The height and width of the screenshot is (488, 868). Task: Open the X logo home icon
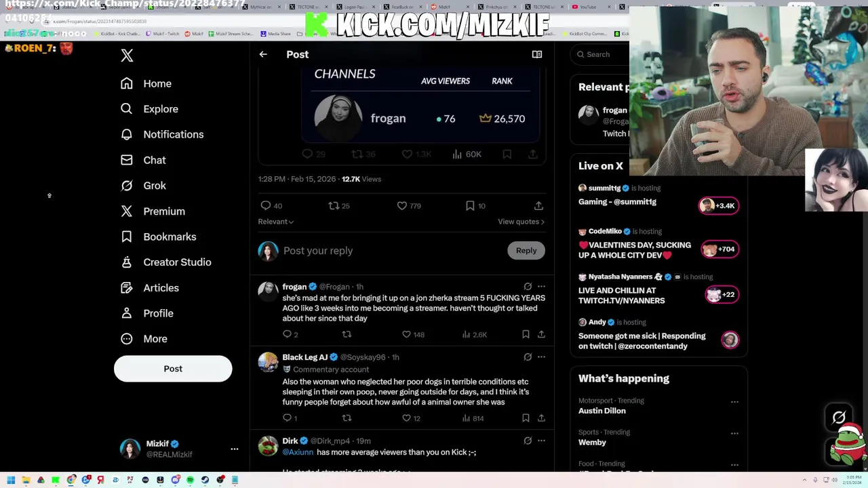point(127,56)
